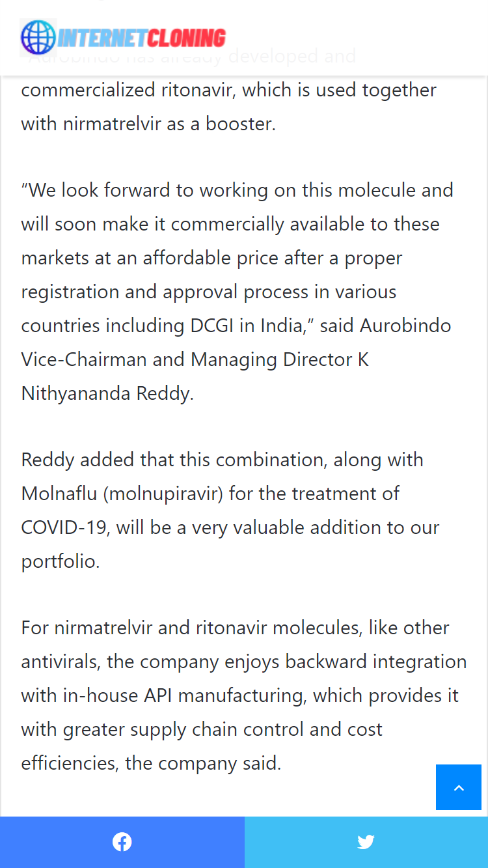Tap the back-to-top chevron arrow button

(459, 787)
